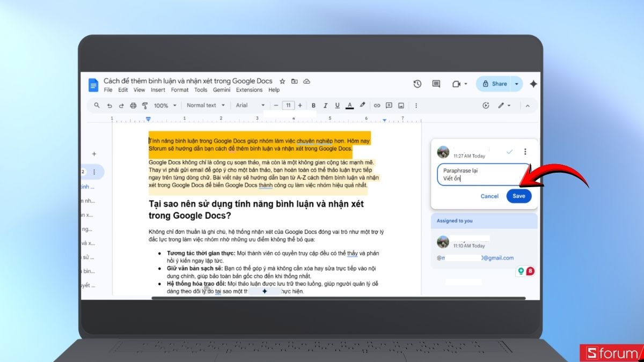
Task: Open the Meet call dropdown arrow
Action: point(466,84)
